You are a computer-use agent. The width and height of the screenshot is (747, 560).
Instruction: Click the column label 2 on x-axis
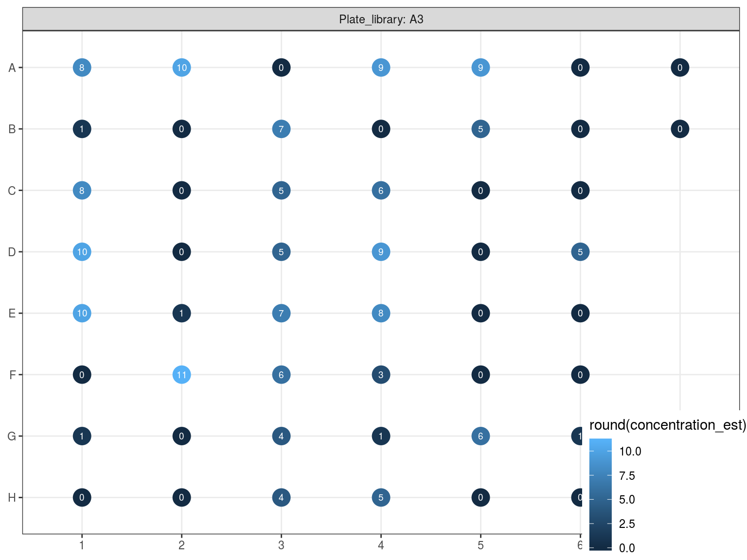(181, 545)
